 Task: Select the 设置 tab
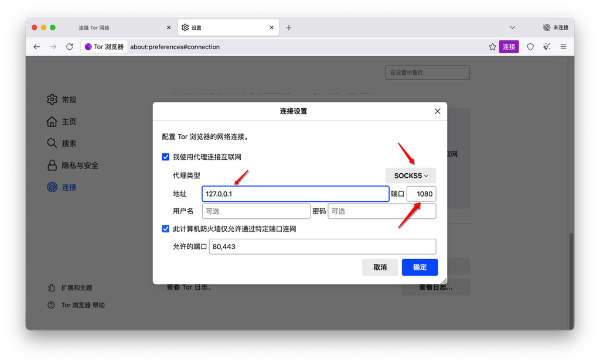pos(229,28)
